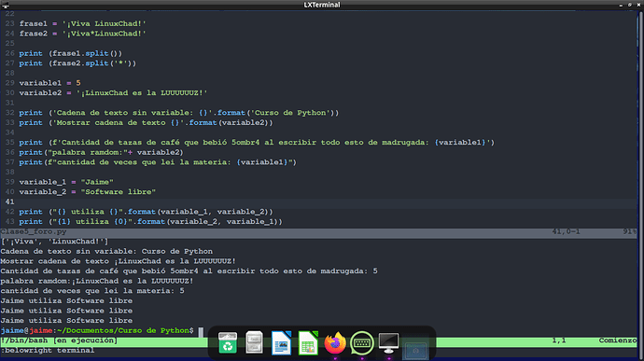The height and width of the screenshot is (361, 644).
Task: Click the bash prompt cursor
Action: pos(201,331)
